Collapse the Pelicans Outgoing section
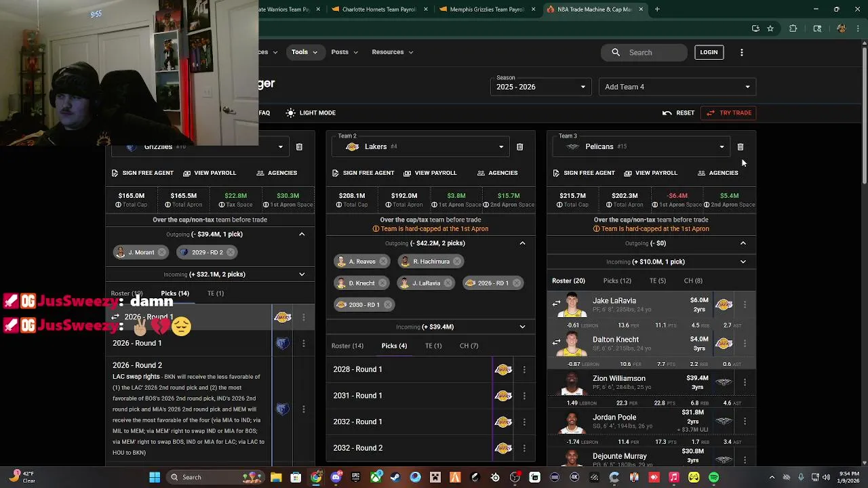868x488 pixels. 743,243
